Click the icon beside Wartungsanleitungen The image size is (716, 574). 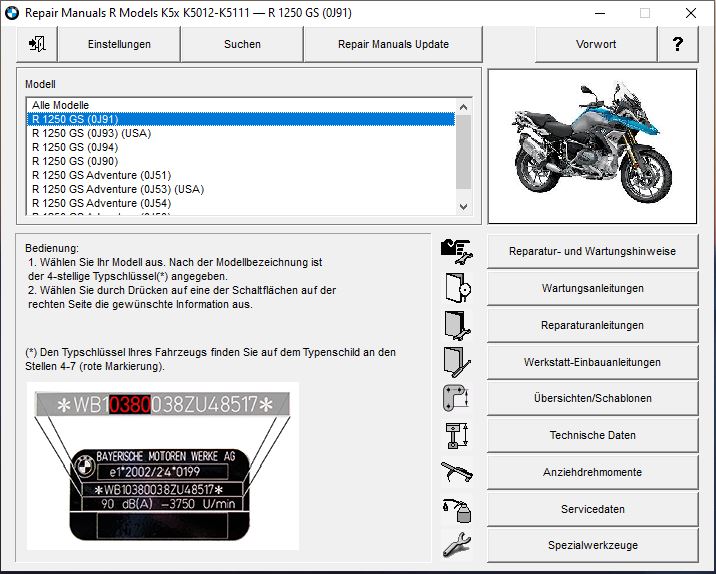[456, 288]
